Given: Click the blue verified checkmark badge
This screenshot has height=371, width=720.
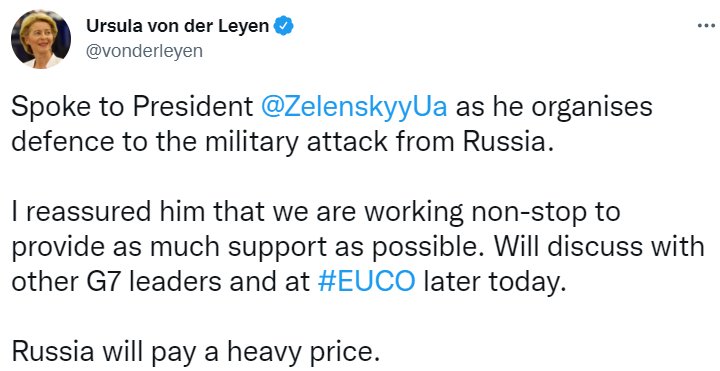Looking at the screenshot, I should 284,26.
